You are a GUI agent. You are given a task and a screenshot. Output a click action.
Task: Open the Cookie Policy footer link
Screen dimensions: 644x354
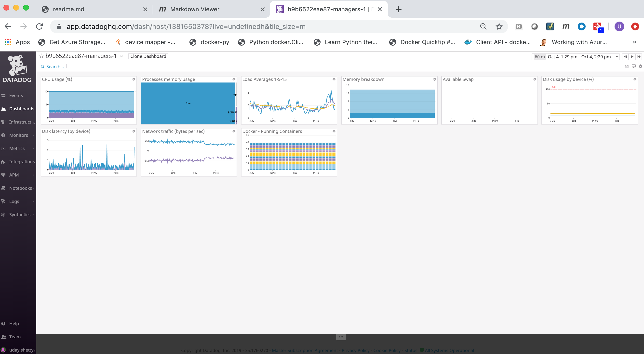(x=387, y=350)
